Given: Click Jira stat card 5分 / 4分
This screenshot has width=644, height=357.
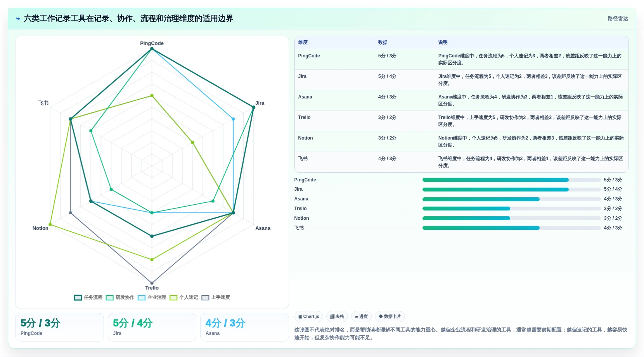Looking at the screenshot, I should tap(152, 327).
